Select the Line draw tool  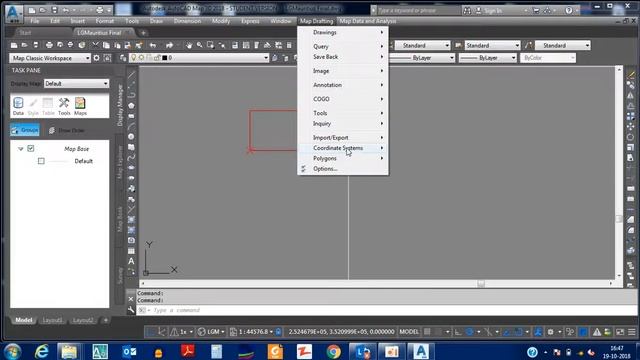tap(131, 75)
